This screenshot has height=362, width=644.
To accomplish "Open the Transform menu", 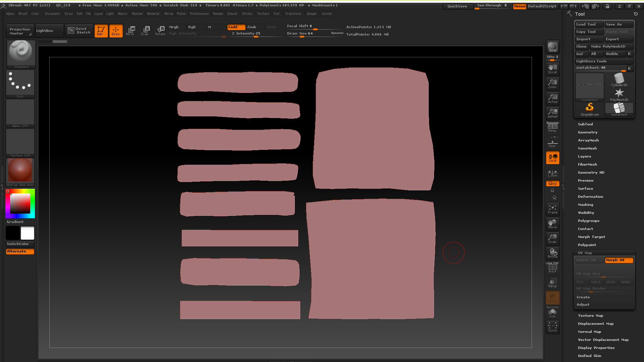I will 293,14.
